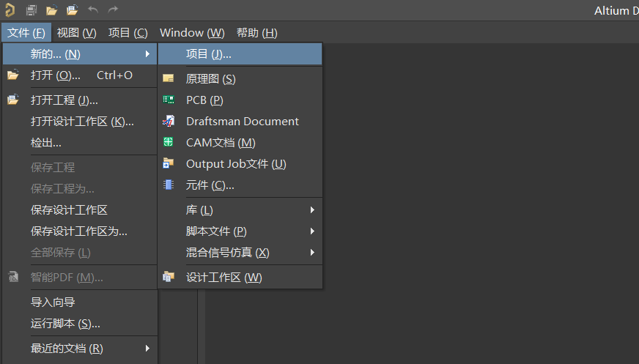The width and height of the screenshot is (639, 364).
Task: Click 打开工程 to open a project
Action: click(x=64, y=100)
